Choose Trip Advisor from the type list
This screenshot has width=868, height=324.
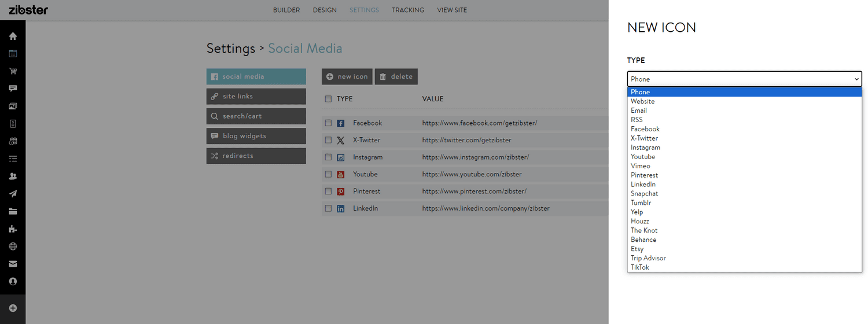click(x=745, y=258)
